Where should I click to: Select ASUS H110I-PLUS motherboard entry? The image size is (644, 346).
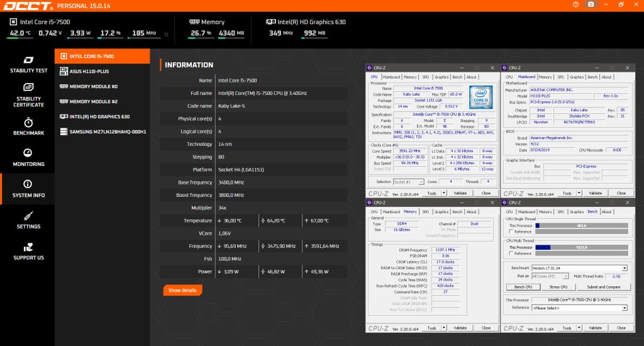point(103,72)
